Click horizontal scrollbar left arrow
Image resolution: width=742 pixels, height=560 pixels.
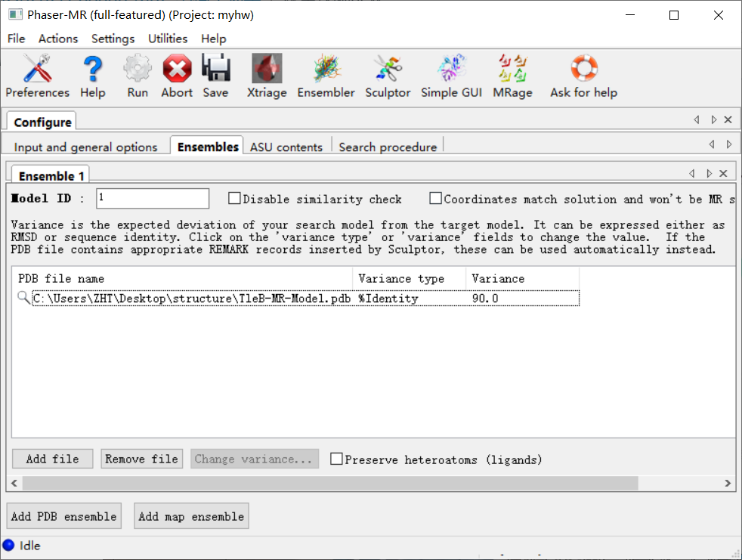(x=14, y=484)
